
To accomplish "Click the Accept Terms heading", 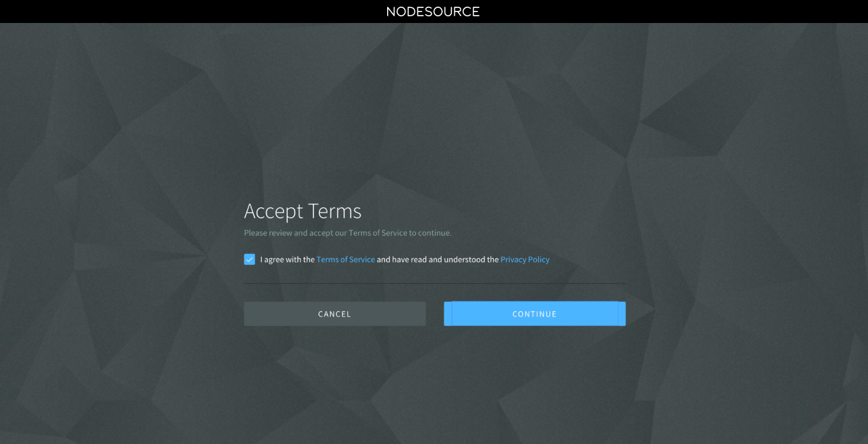I will tap(302, 211).
